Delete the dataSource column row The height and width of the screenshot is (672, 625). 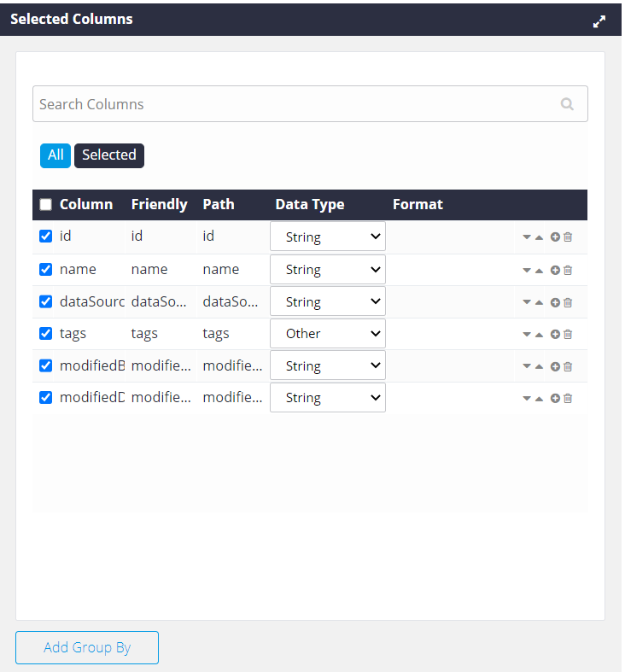pos(568,302)
